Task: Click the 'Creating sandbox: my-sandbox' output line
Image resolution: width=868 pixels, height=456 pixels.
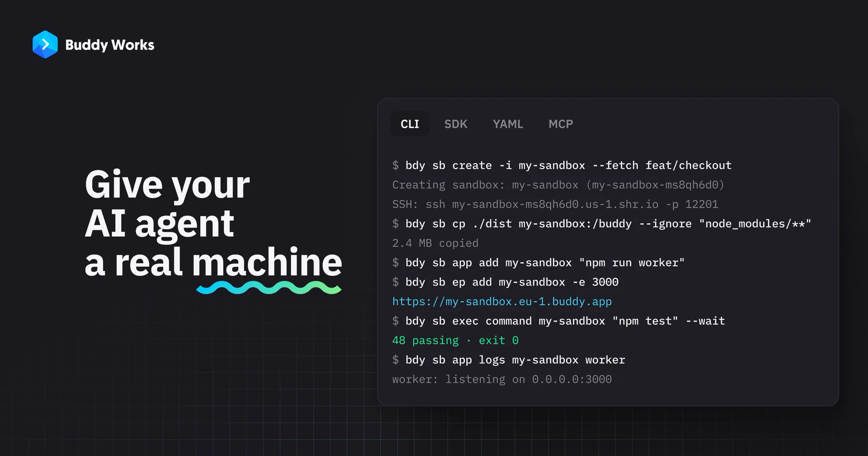Action: tap(558, 185)
